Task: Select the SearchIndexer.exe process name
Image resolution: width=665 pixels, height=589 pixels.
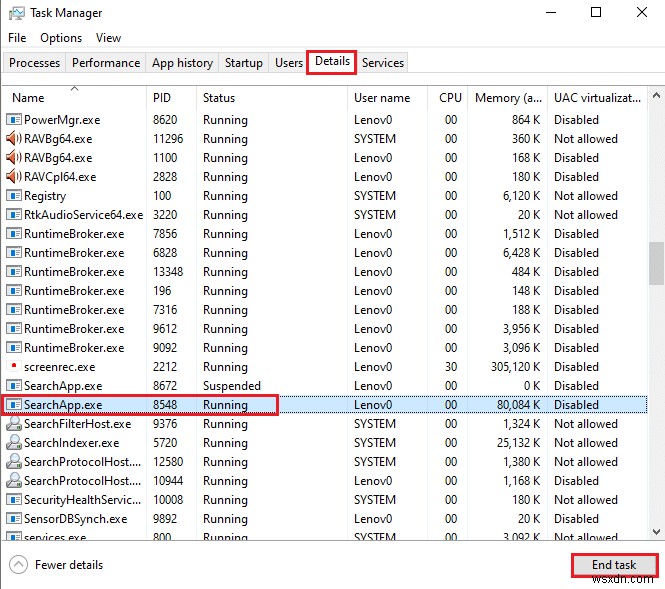Action: click(71, 443)
